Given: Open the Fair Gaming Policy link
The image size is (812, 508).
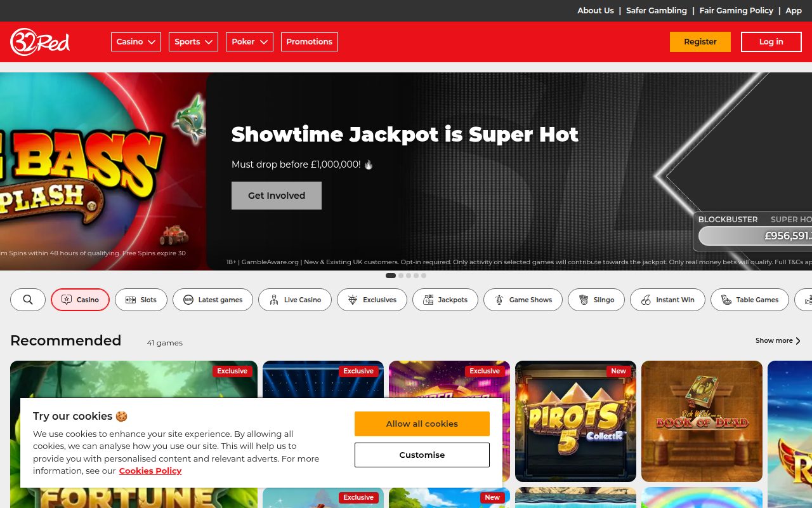Looking at the screenshot, I should click(x=737, y=10).
